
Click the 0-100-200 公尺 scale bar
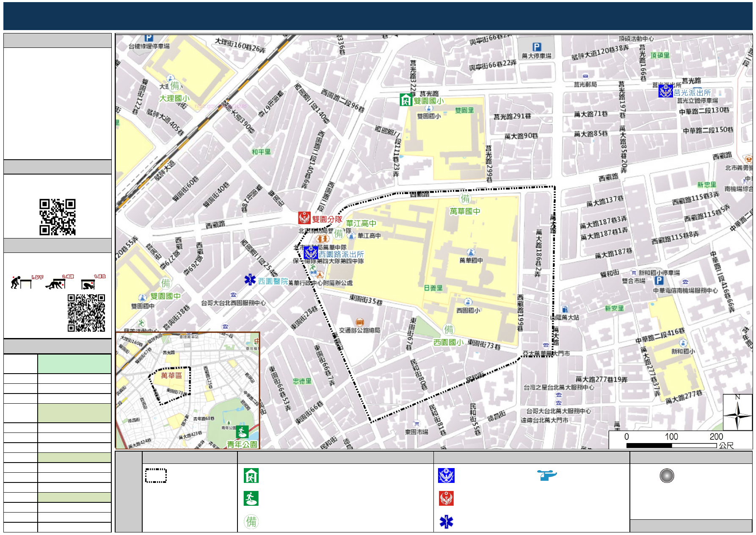(x=681, y=441)
